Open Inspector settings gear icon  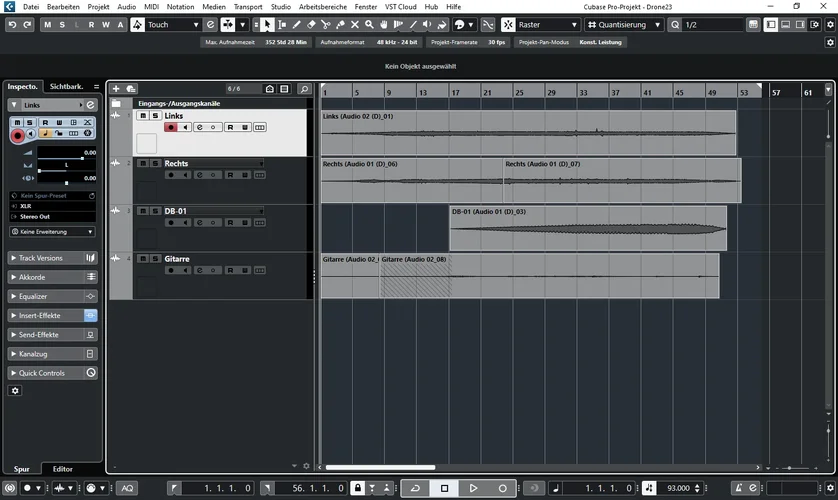tap(15, 391)
